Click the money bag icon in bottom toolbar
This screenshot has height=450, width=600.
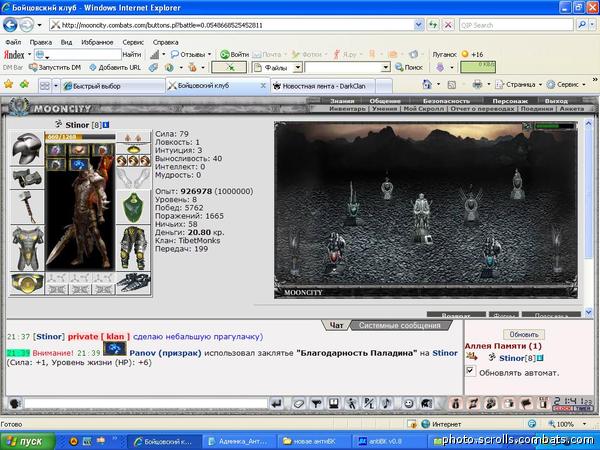pyautogui.click(x=455, y=403)
